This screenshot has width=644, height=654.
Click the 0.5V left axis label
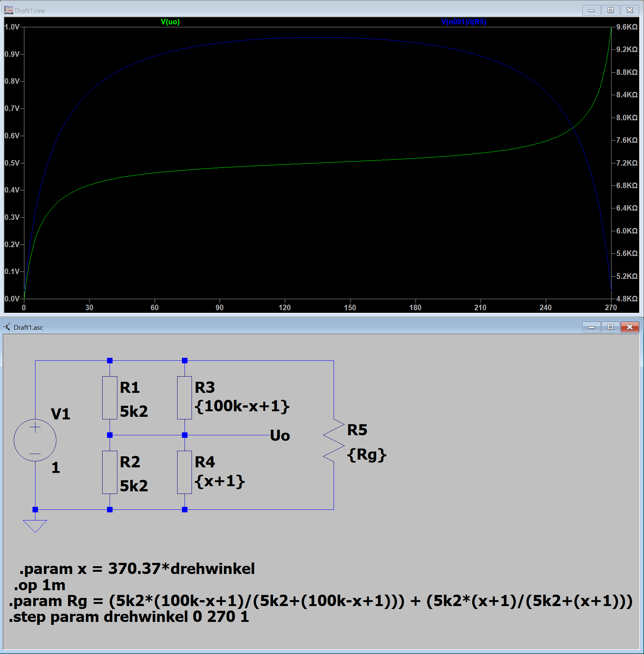(x=12, y=163)
